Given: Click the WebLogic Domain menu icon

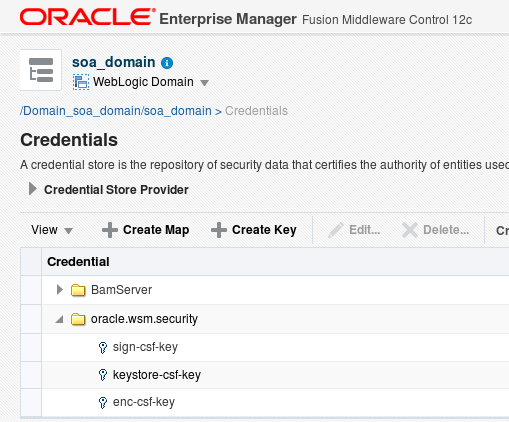Looking at the screenshot, I should [x=81, y=82].
